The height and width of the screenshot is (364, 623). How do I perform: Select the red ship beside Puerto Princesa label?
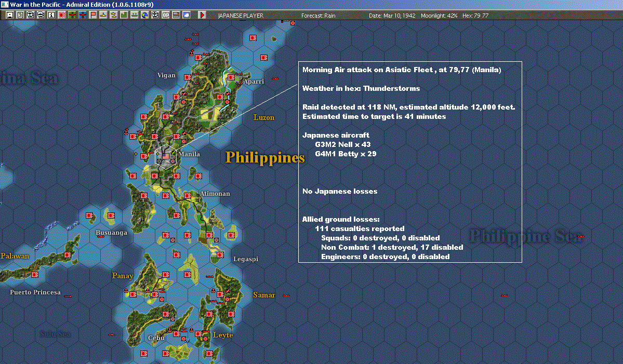coord(68,296)
